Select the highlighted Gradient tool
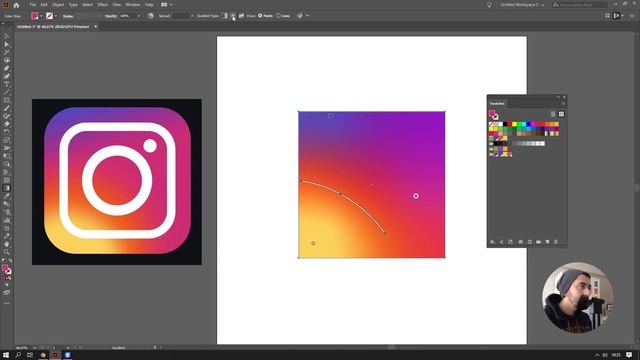This screenshot has height=360, width=640. [7, 188]
